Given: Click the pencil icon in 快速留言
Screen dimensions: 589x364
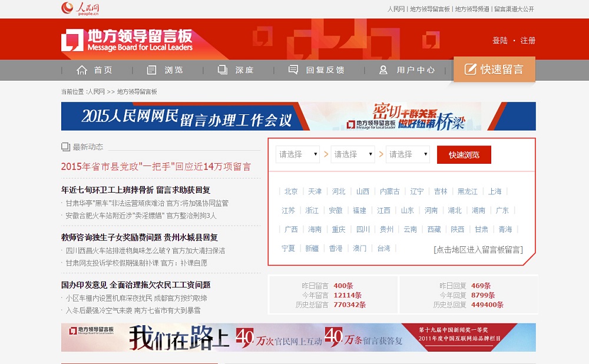Looking at the screenshot, I should point(470,69).
